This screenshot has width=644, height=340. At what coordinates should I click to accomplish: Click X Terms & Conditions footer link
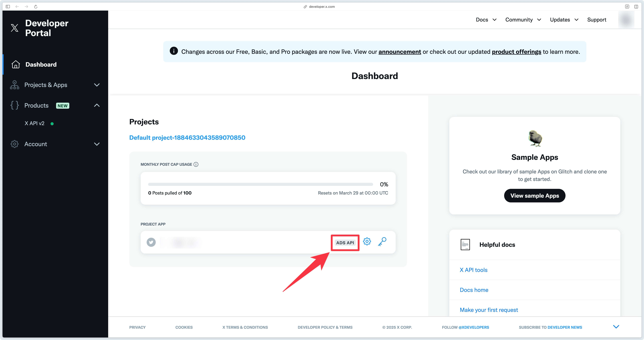click(245, 327)
